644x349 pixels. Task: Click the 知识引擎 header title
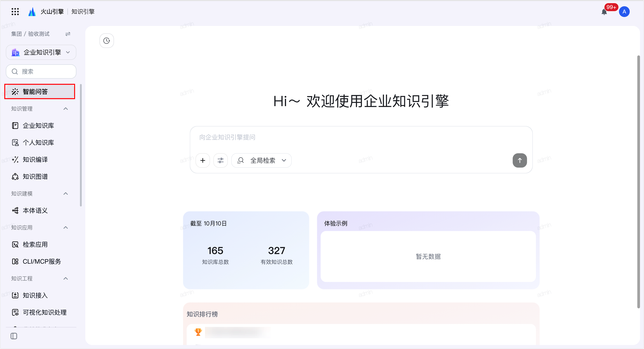(83, 12)
